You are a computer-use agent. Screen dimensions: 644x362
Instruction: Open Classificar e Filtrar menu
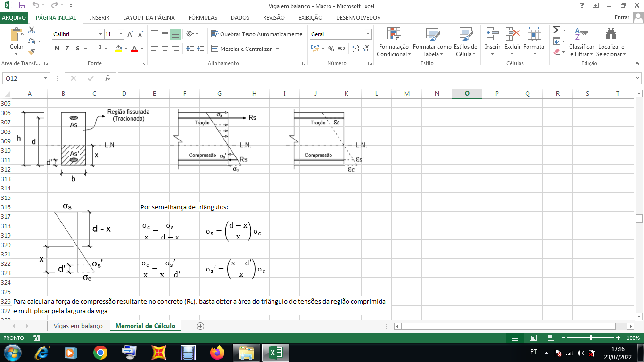581,42
